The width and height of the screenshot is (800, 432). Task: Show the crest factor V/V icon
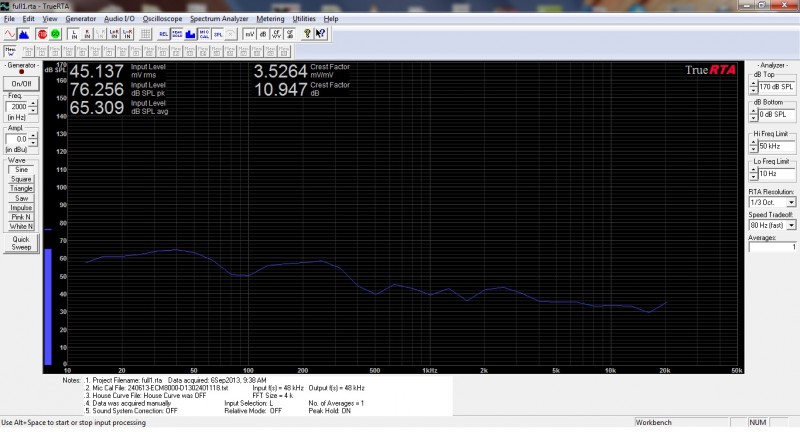coord(276,34)
